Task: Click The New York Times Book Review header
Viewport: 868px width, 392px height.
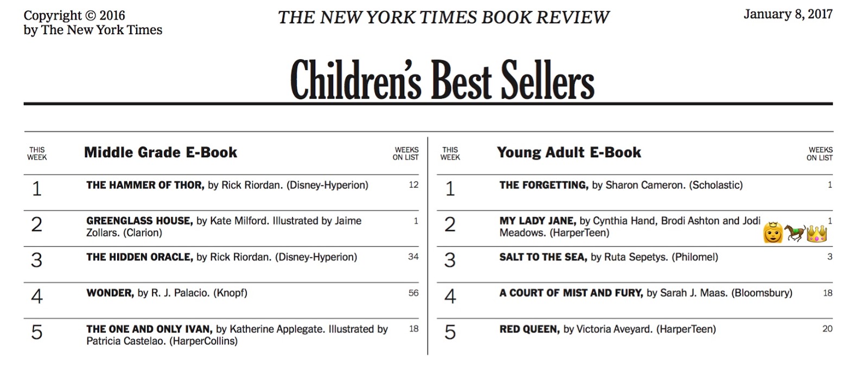Action: (443, 18)
